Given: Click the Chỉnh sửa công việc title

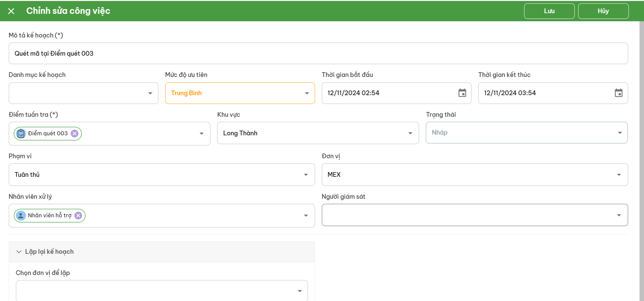Looking at the screenshot, I should (x=68, y=11).
